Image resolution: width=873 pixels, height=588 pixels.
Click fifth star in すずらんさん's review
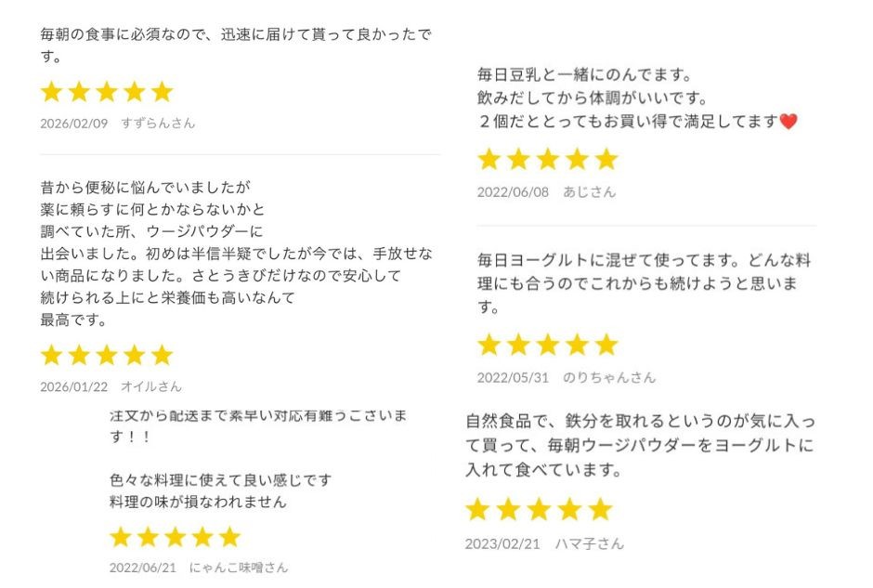click(x=163, y=91)
